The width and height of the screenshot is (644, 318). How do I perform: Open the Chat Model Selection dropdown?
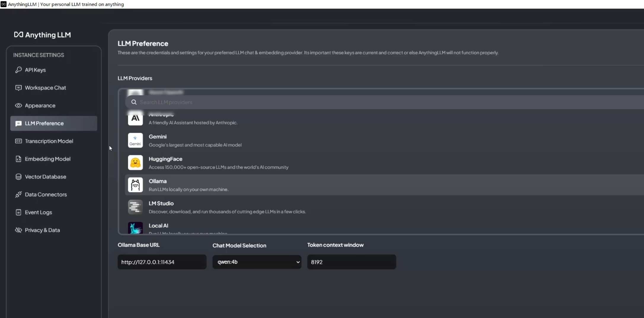tap(257, 262)
